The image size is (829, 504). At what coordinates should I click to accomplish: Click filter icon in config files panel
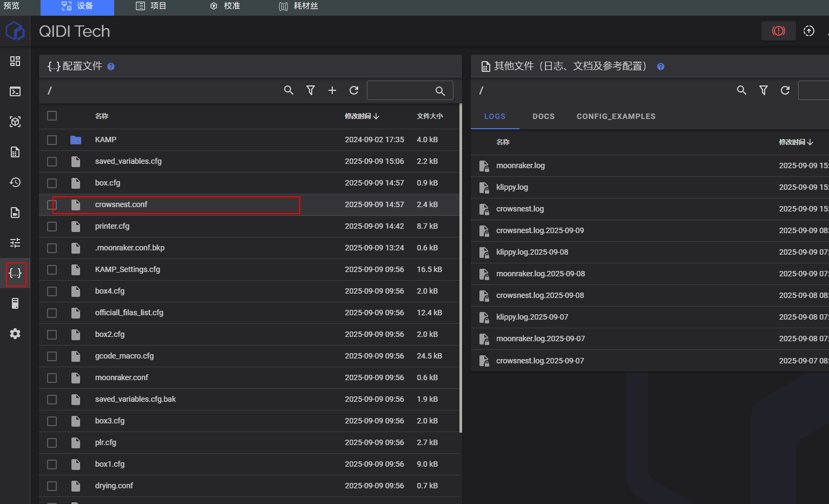tap(311, 90)
